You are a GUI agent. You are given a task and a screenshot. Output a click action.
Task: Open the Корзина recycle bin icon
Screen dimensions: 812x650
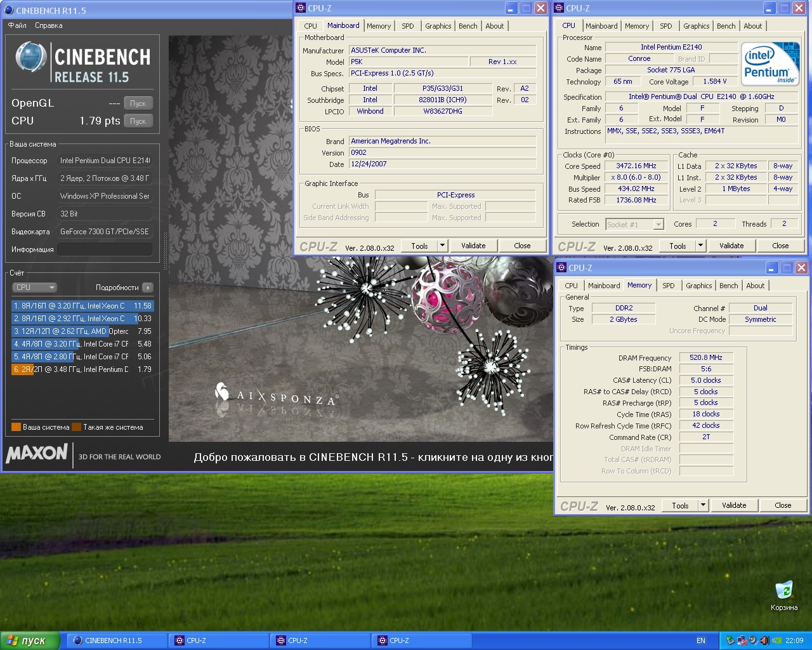pos(784,595)
